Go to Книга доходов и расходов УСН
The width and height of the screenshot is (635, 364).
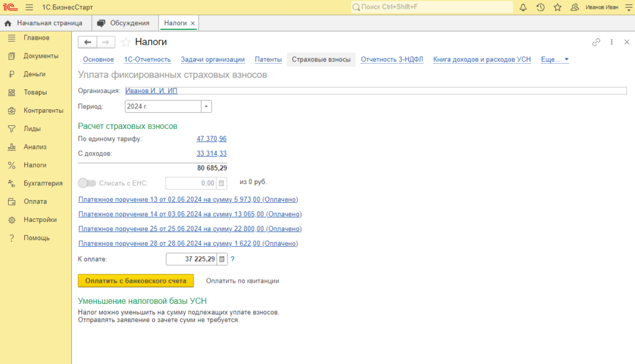pyautogui.click(x=482, y=60)
